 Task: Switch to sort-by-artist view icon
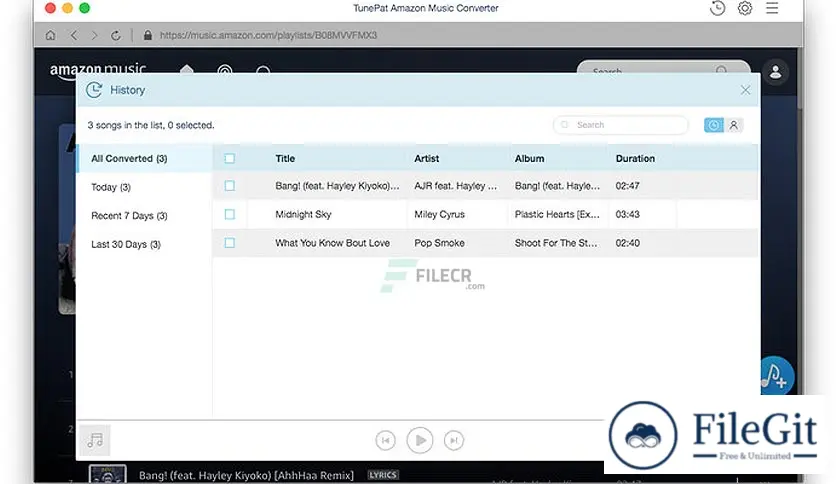[734, 125]
